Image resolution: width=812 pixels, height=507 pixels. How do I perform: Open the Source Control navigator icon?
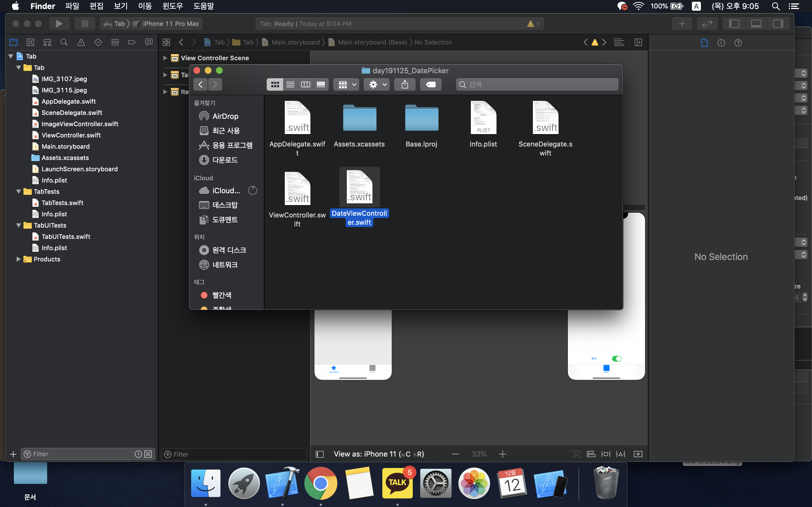[30, 42]
